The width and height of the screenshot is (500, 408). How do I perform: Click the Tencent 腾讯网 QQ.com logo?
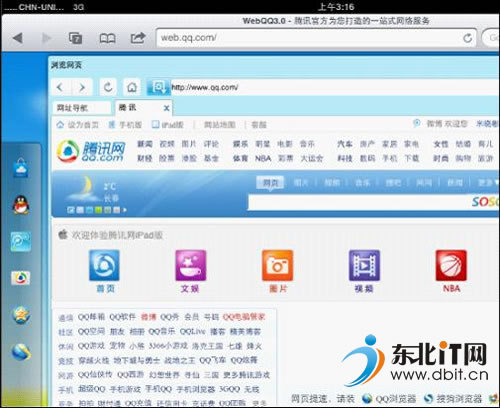pos(91,151)
